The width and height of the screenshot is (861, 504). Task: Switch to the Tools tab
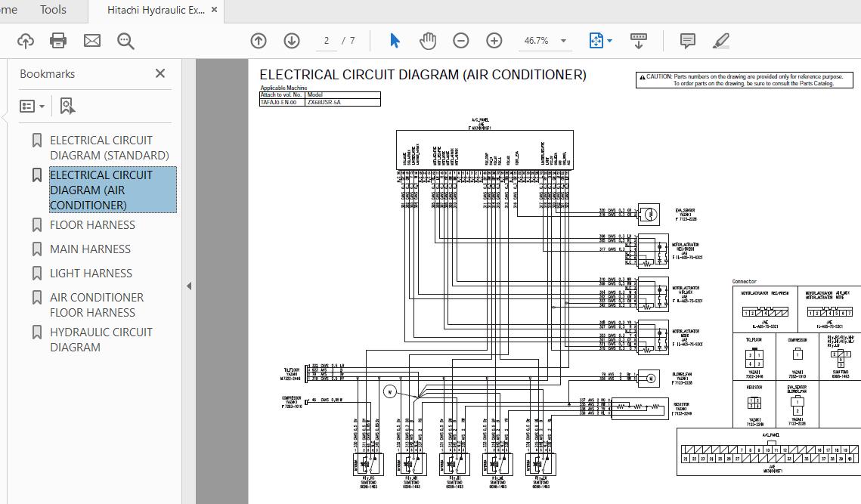coord(53,10)
